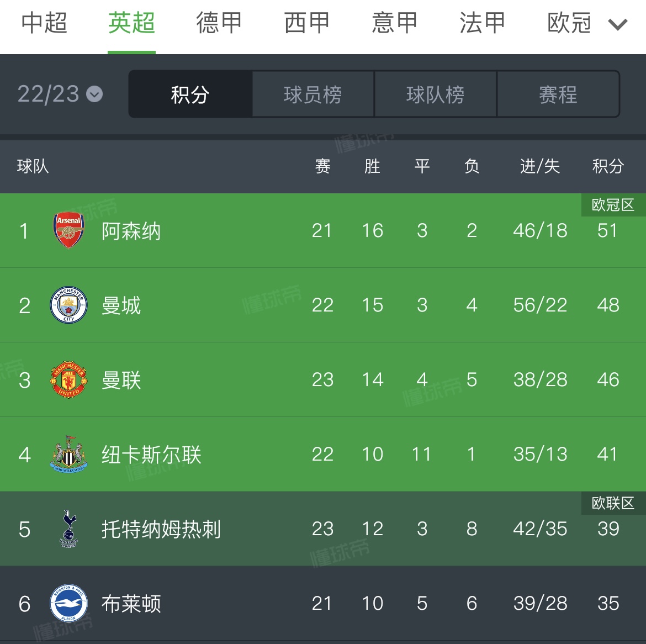Screen dimensions: 646x644
Task: Click the 阿森纳 team name
Action: [131, 231]
